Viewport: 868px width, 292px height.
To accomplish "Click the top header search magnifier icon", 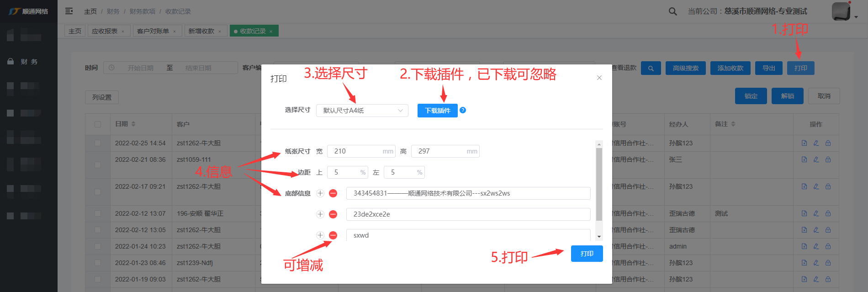I will [x=672, y=11].
